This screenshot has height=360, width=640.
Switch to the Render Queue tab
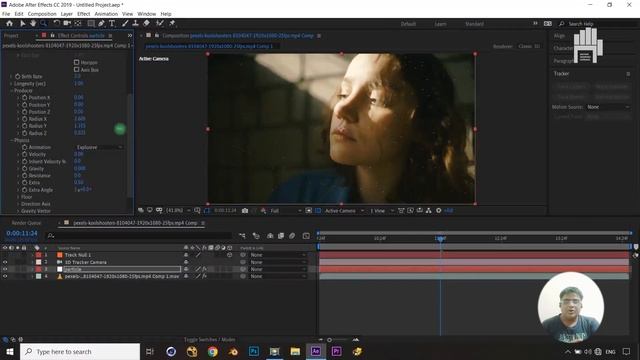click(26, 223)
